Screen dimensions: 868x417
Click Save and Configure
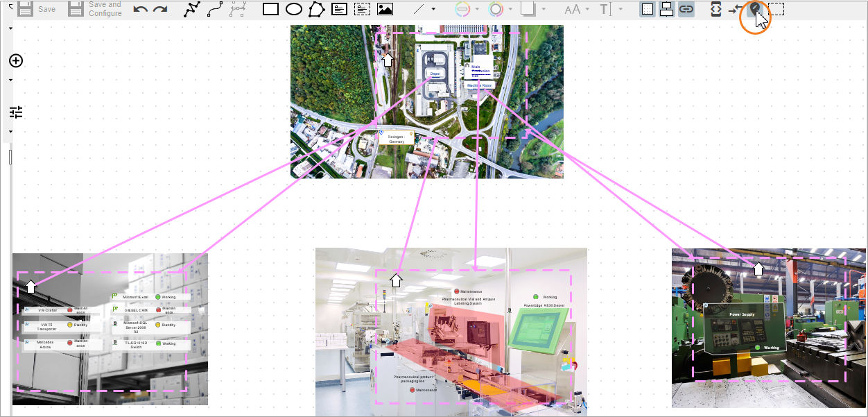tap(96, 9)
